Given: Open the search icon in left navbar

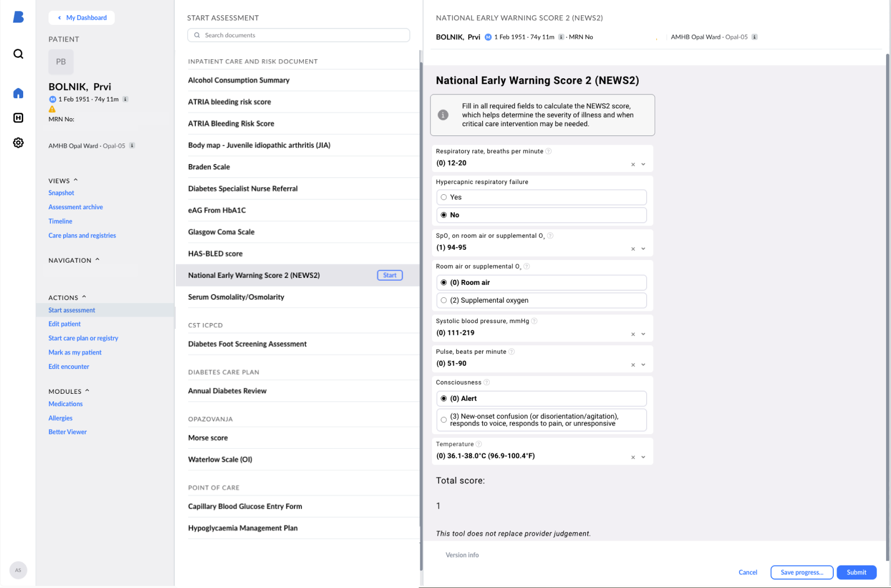Looking at the screenshot, I should coord(18,54).
